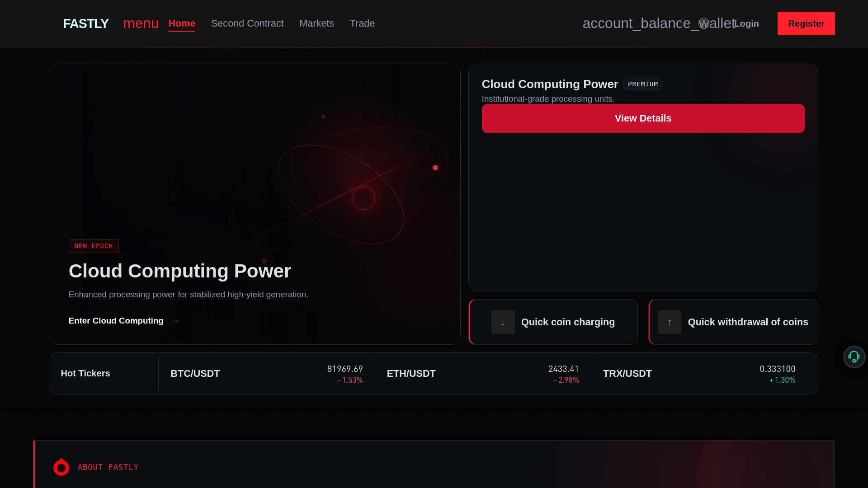Click the PREMIUM badge
This screenshot has height=488, width=868.
643,84
